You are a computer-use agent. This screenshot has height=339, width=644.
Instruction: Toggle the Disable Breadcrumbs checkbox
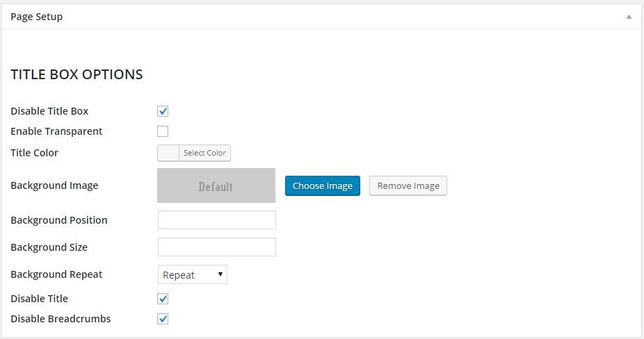coord(163,319)
